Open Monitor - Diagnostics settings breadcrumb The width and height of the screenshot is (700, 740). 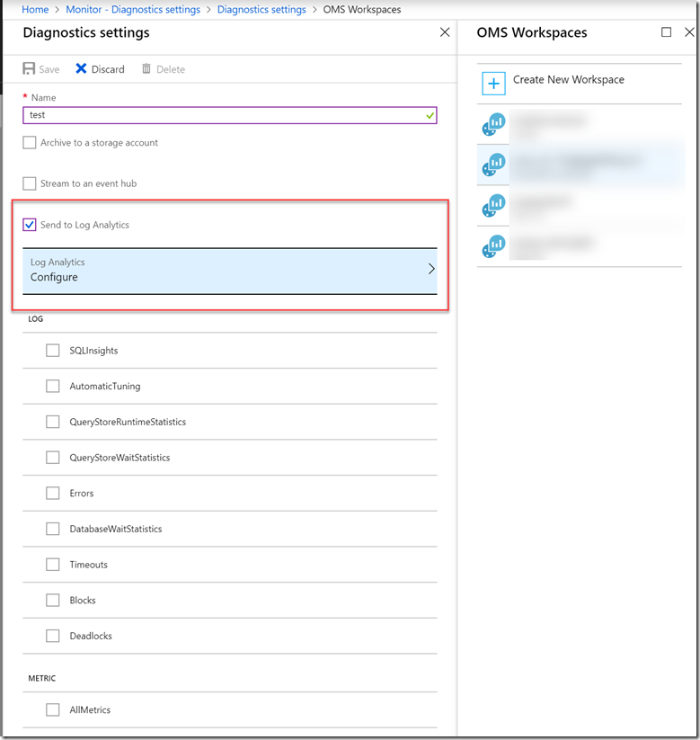click(x=133, y=9)
